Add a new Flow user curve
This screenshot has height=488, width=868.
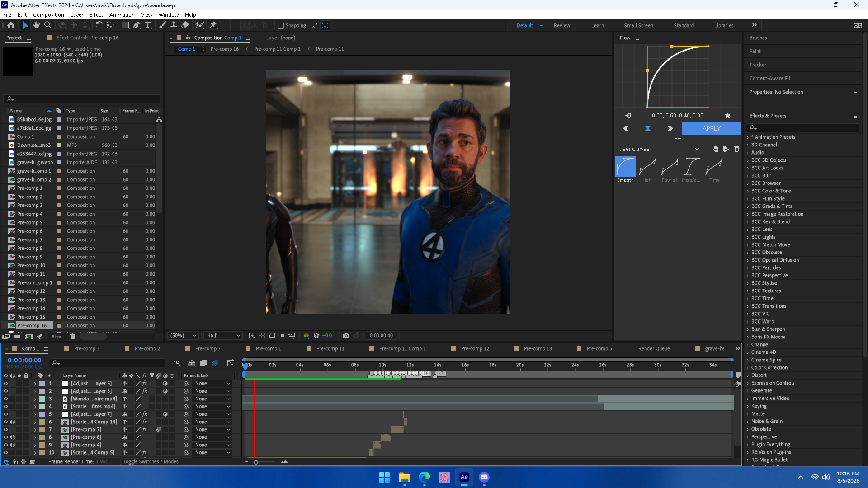point(706,149)
